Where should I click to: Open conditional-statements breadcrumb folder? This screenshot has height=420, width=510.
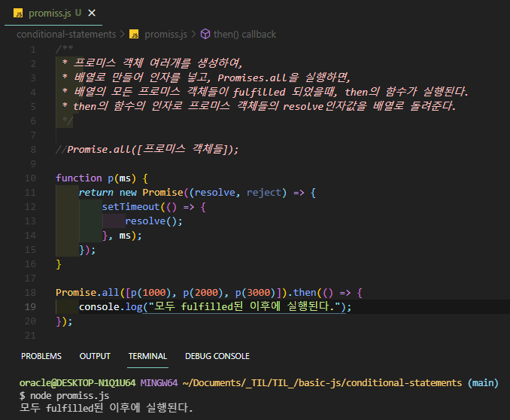coord(66,34)
